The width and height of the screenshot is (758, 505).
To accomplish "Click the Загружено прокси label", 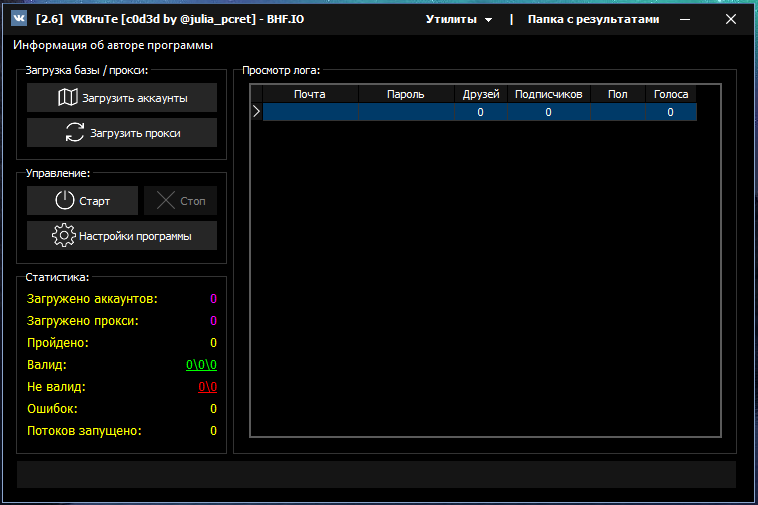I will (83, 321).
